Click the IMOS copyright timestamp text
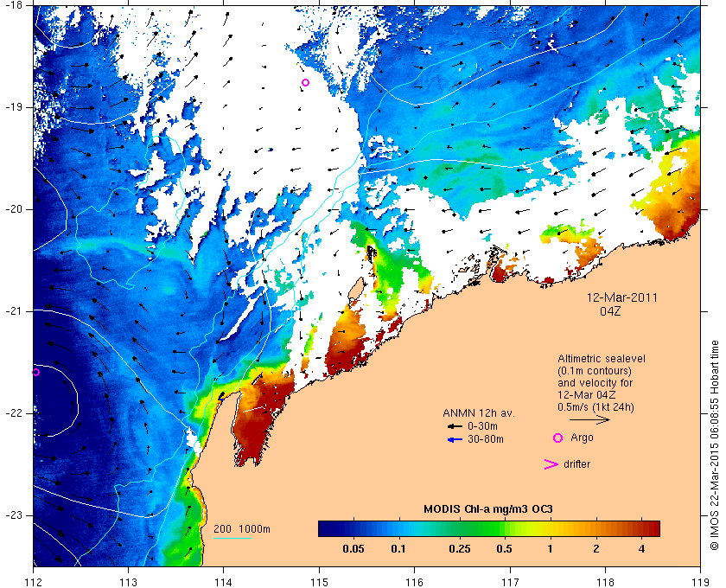The image size is (726, 588). [x=714, y=445]
